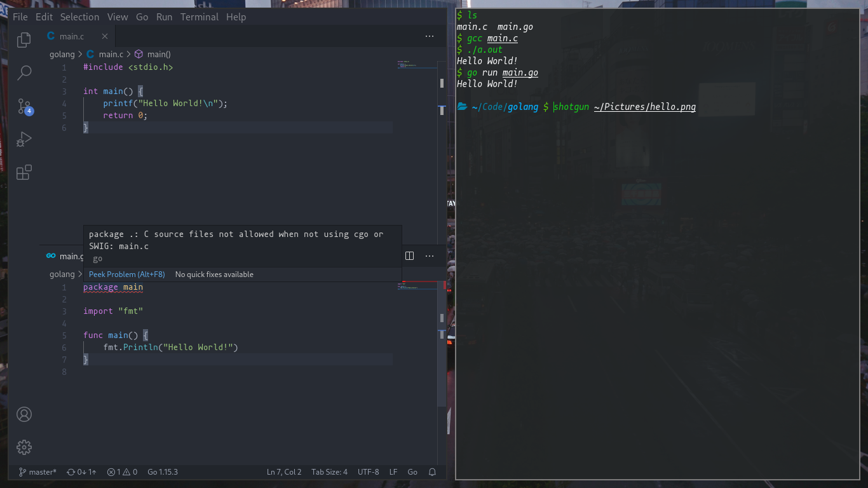
Task: Click Go 1.15.3 version indicator
Action: pos(163,472)
